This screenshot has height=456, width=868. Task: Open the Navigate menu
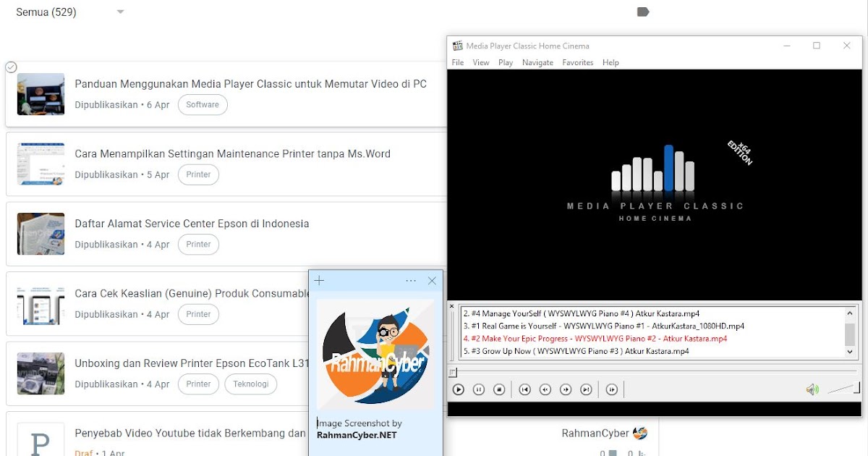point(537,62)
